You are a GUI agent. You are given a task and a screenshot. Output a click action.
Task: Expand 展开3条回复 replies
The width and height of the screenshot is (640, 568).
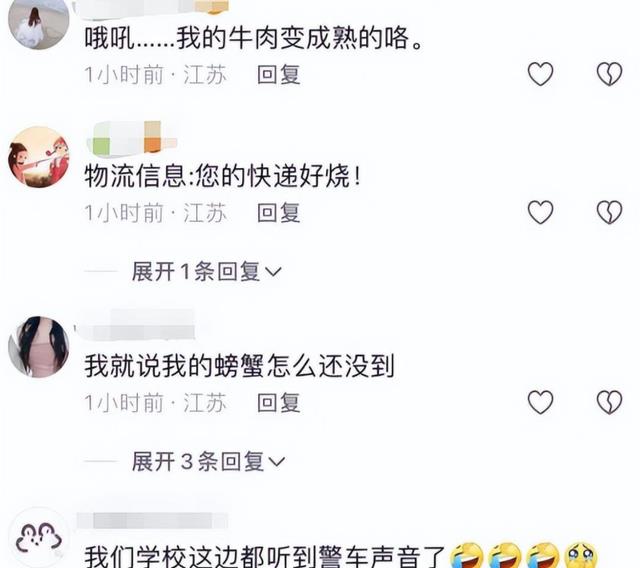coord(208,462)
